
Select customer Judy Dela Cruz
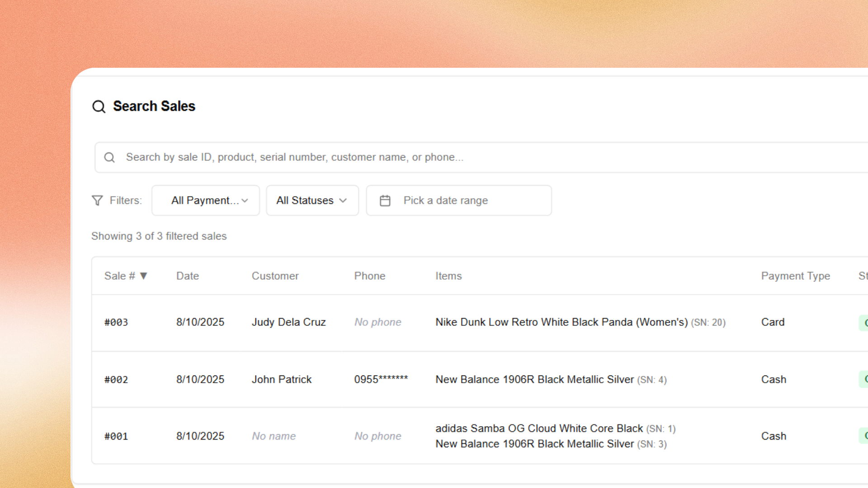click(x=288, y=322)
